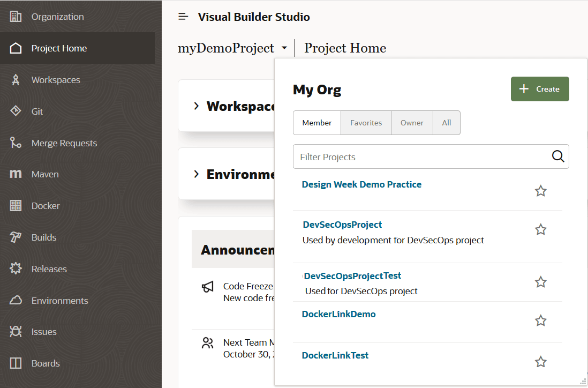Open the Organization sidebar icon
This screenshot has width=588, height=388.
click(16, 17)
